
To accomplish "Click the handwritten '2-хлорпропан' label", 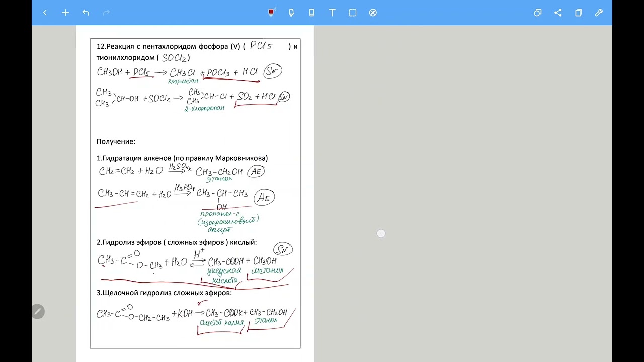I will [x=204, y=108].
